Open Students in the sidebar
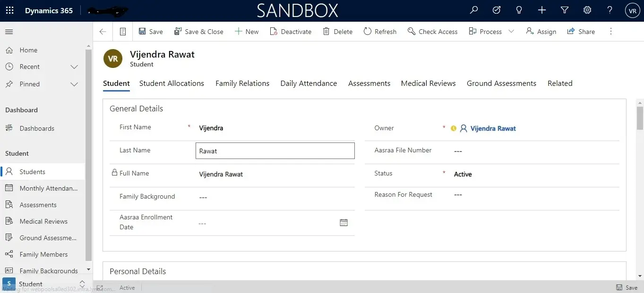Image resolution: width=644 pixels, height=293 pixels. coord(43,172)
